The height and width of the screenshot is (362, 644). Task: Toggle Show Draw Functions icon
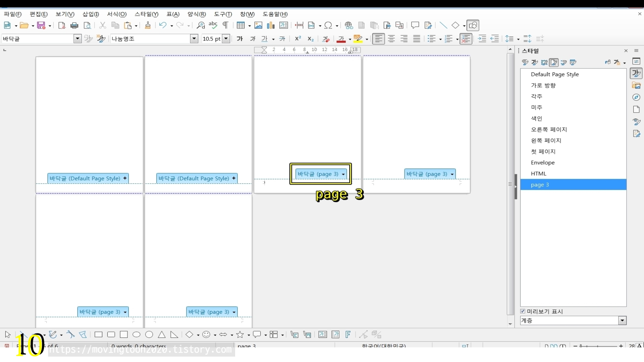click(x=473, y=25)
